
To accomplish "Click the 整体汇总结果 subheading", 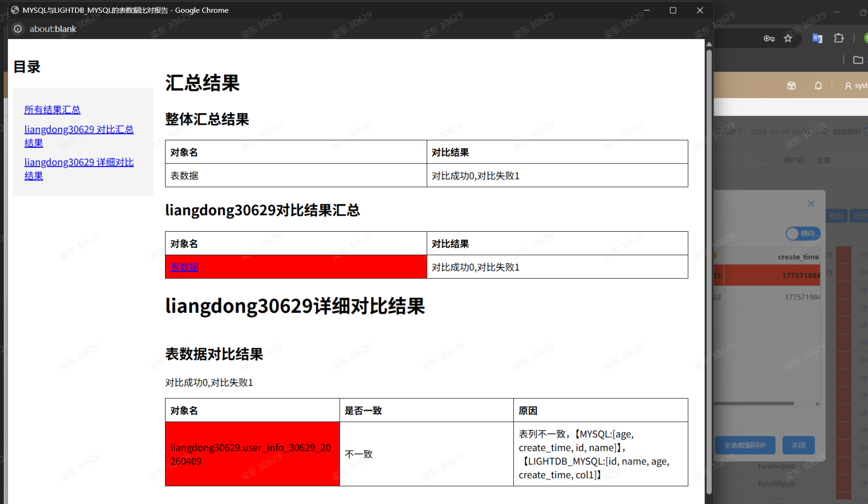I will coord(207,119).
